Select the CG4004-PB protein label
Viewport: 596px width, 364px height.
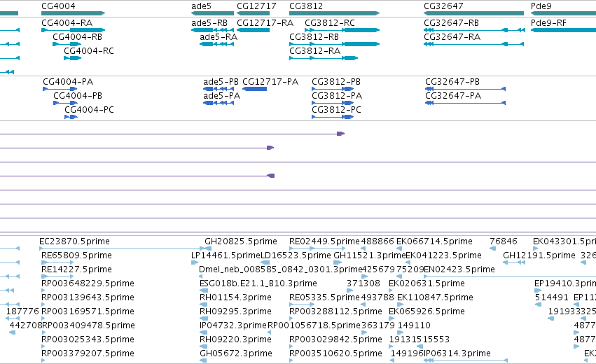pyautogui.click(x=78, y=96)
